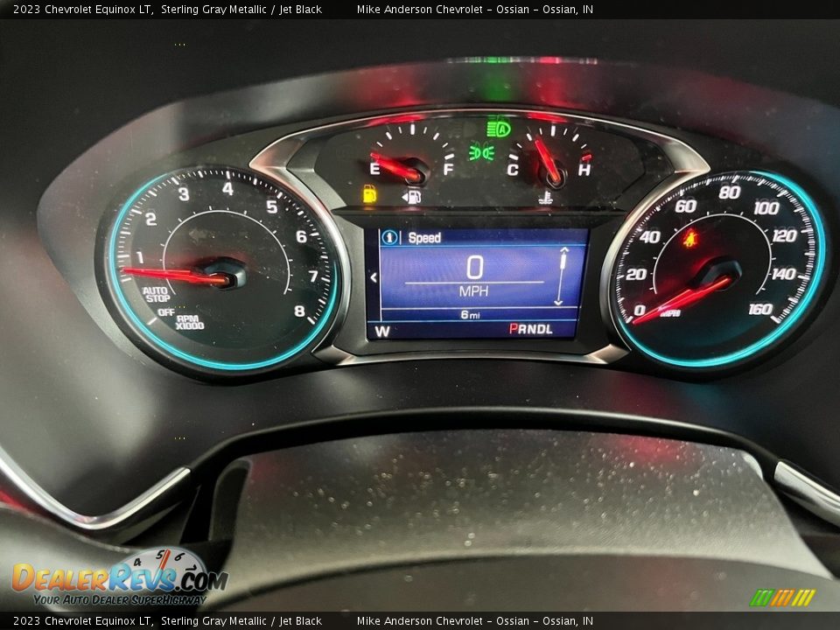Click the Speed title on info display
Image resolution: width=840 pixels, height=630 pixels.
click(424, 238)
